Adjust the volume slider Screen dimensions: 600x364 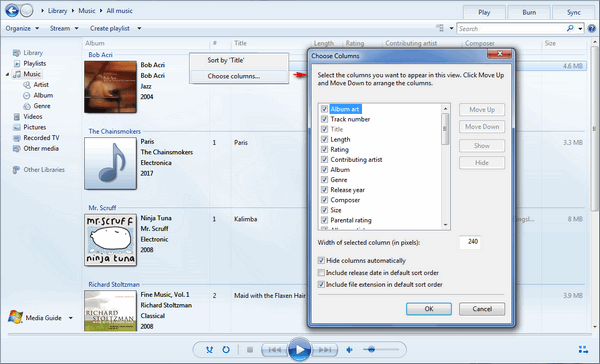(381, 349)
